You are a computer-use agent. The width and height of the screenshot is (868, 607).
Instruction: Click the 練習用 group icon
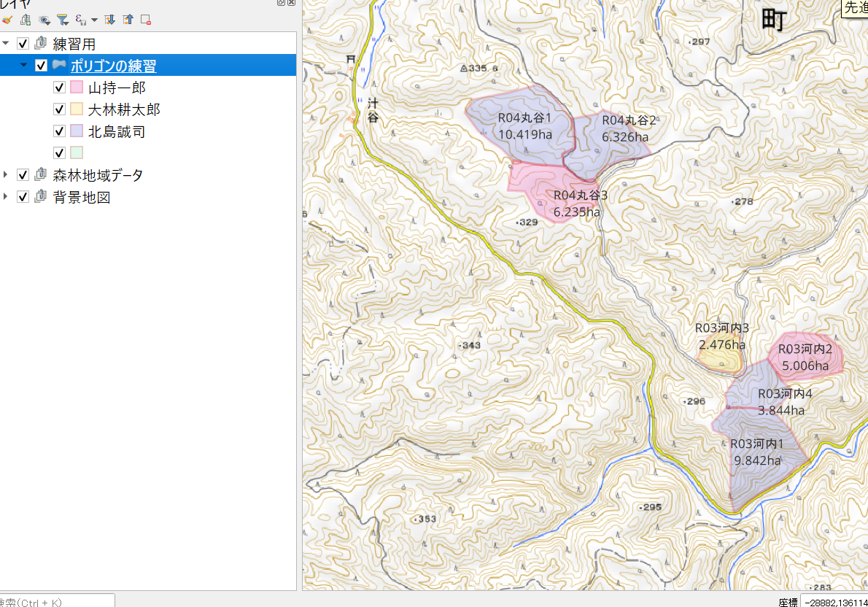point(40,43)
